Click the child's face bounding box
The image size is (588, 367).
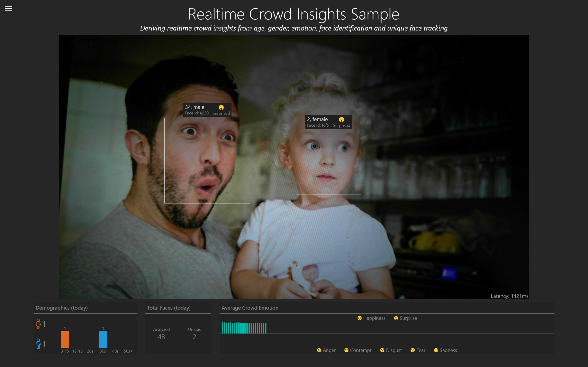(x=328, y=162)
